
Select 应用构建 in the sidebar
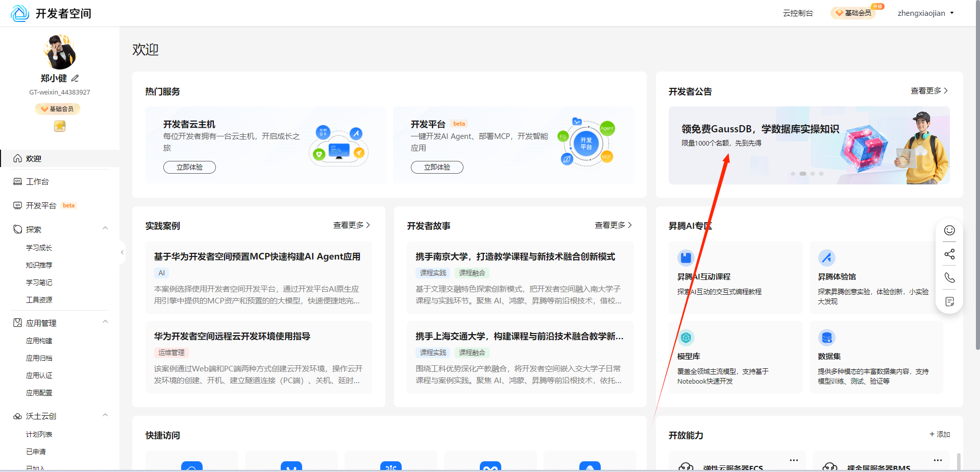[x=39, y=341]
